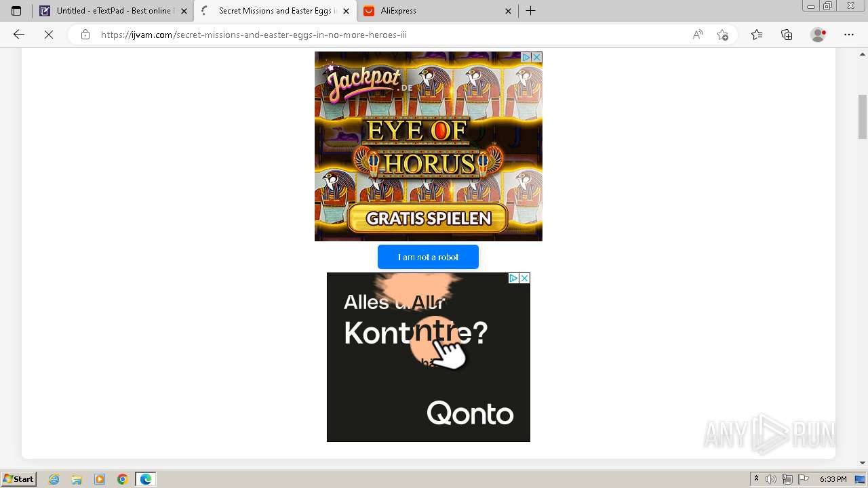Open network status tray icon
The width and height of the screenshot is (868, 488).
click(x=787, y=479)
